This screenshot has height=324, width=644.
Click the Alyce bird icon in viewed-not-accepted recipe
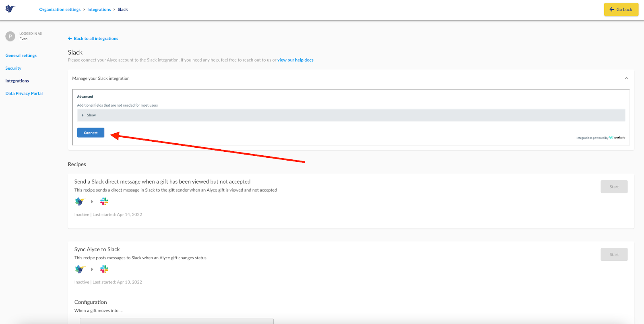click(x=80, y=201)
